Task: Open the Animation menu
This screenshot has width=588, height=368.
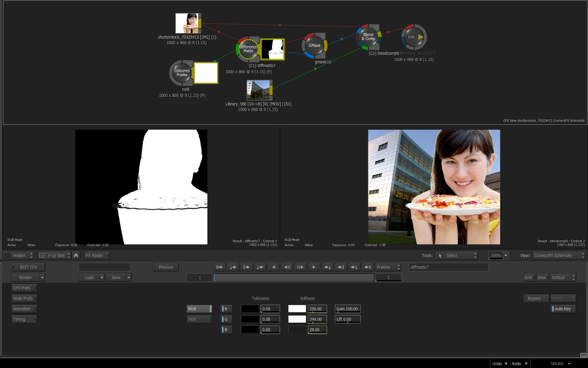Action: tap(24, 309)
